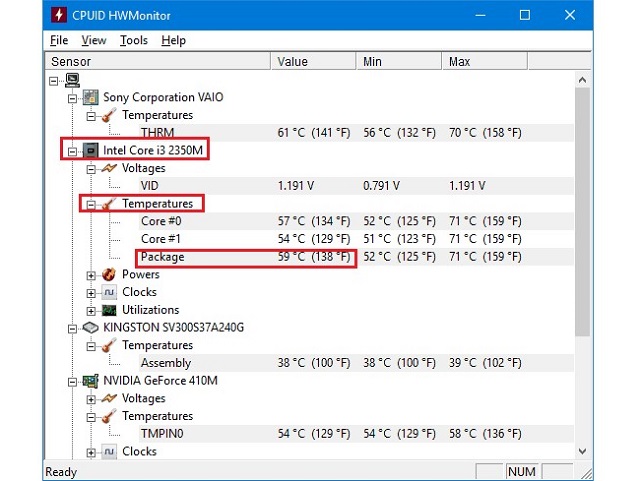Minimize the HWMonitor window
640x481 pixels.
[480, 15]
